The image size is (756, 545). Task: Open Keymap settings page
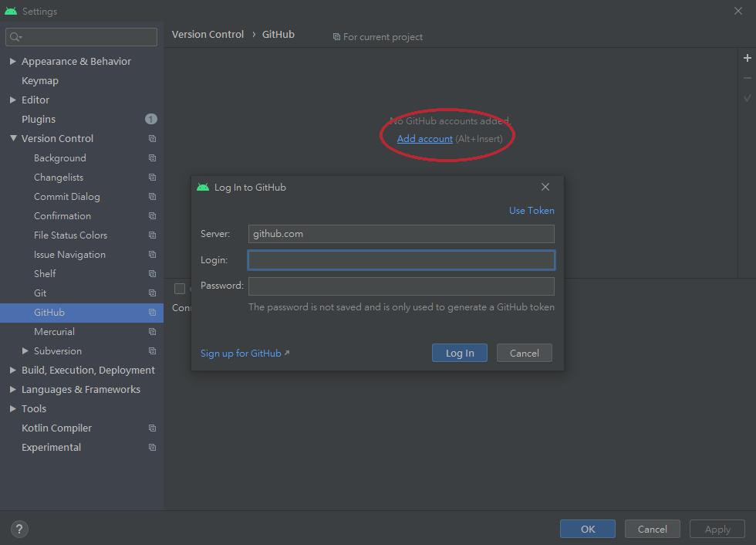pyautogui.click(x=40, y=80)
